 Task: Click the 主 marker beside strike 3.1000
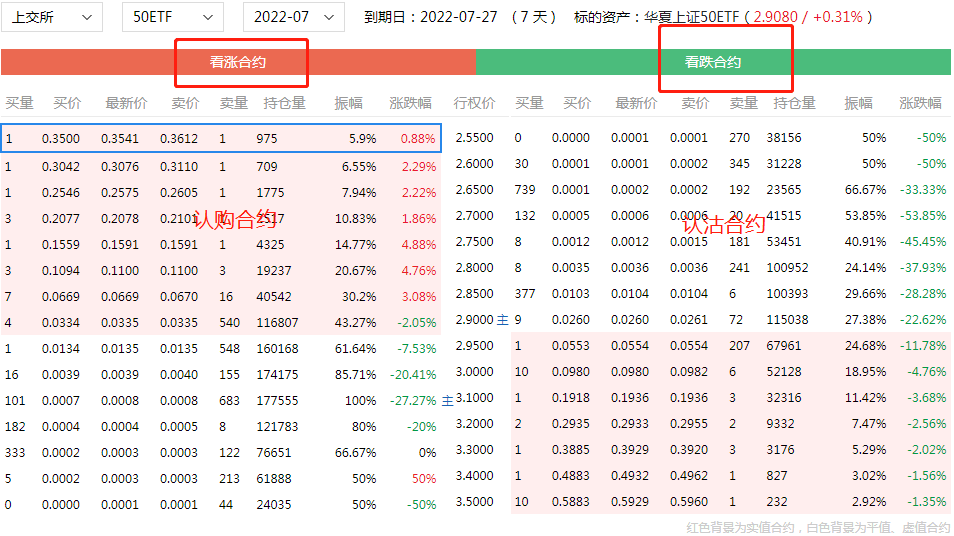coord(447,400)
